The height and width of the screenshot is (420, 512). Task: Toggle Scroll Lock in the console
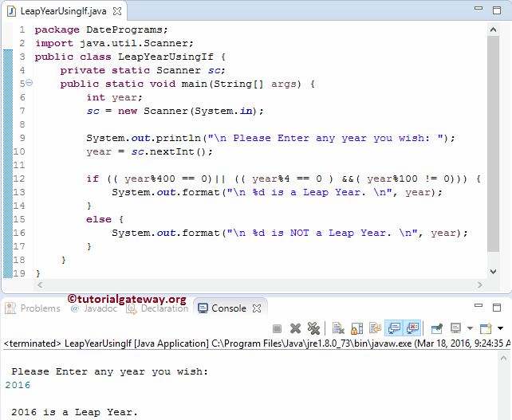[x=356, y=328]
